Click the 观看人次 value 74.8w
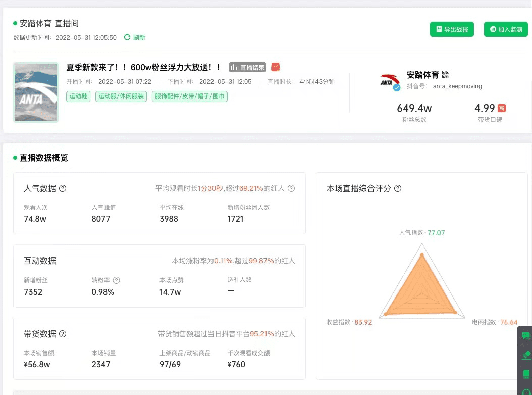This screenshot has height=395, width=532. (35, 219)
